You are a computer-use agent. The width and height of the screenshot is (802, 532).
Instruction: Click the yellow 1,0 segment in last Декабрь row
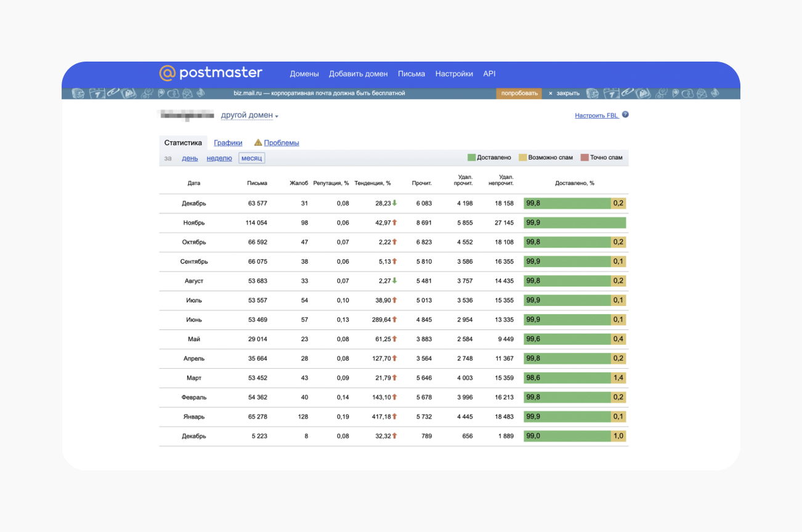[x=618, y=436]
